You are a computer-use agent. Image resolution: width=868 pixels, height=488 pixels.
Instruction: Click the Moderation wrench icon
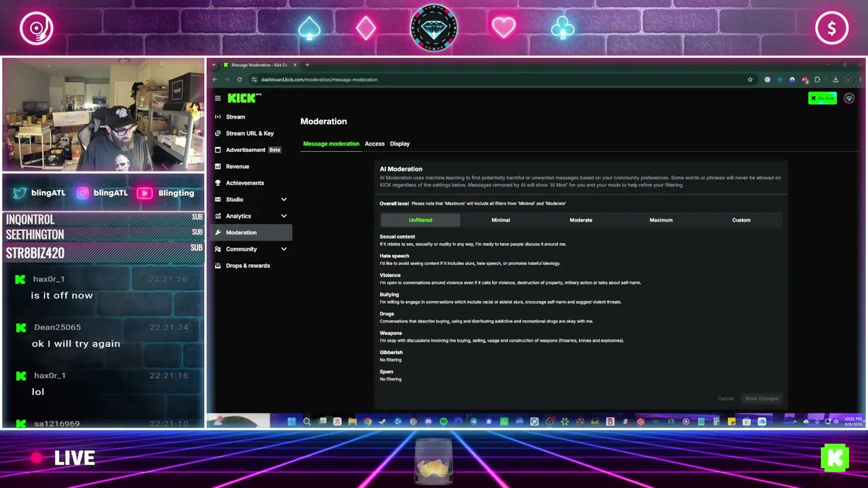pos(218,232)
